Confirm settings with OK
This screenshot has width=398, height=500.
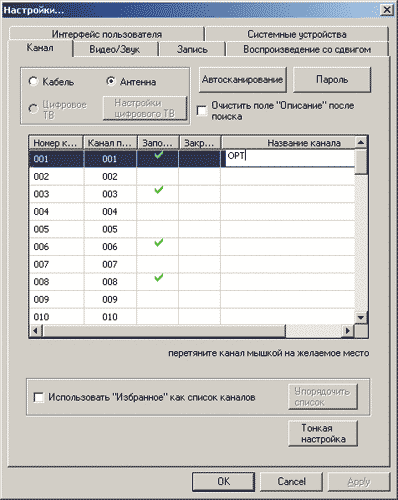[x=223, y=482]
